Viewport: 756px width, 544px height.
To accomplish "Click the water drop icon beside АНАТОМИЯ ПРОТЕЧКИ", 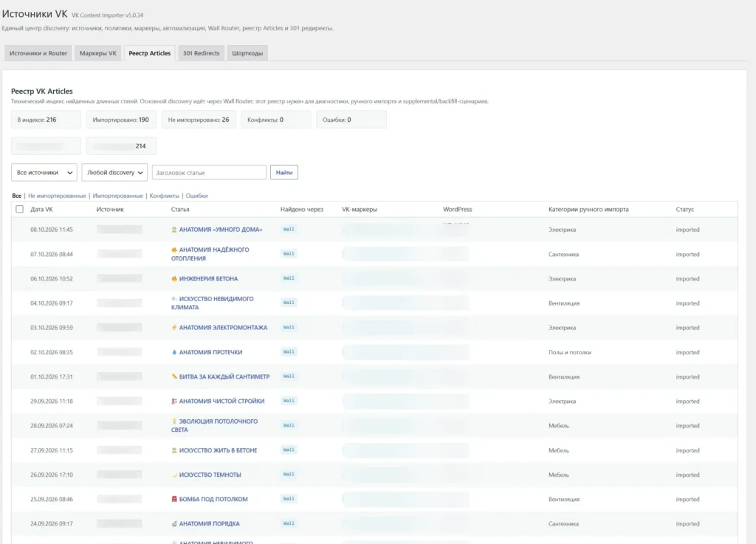I will [x=174, y=352].
